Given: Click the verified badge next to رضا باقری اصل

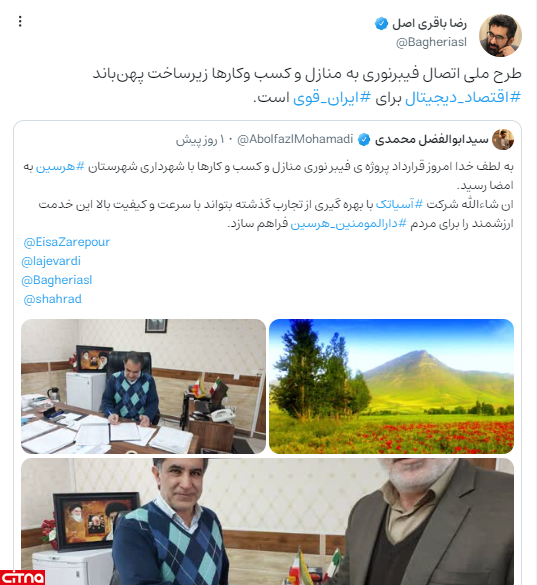Looking at the screenshot, I should click(x=381, y=24).
